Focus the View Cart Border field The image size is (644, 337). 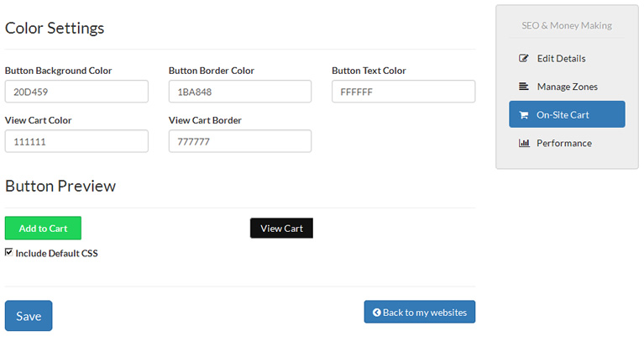(239, 141)
